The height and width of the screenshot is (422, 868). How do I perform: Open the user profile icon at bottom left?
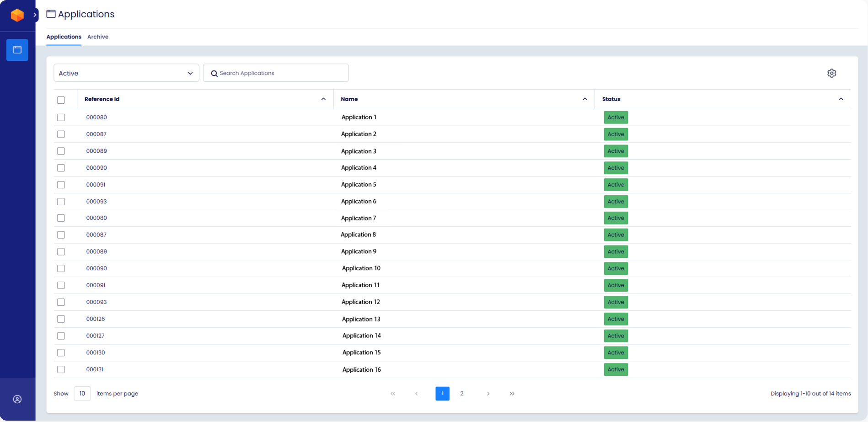click(17, 399)
